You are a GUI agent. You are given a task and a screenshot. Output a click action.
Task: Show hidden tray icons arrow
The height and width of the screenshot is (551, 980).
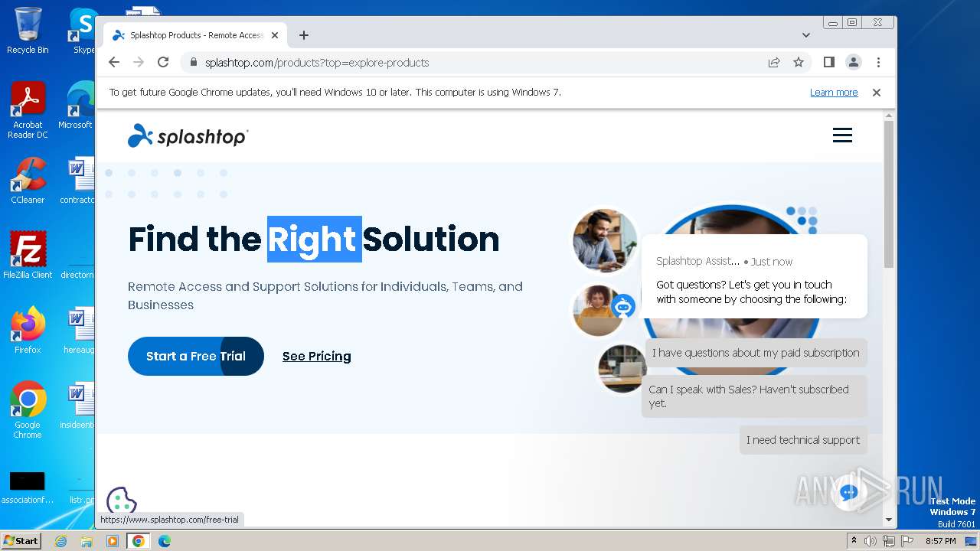click(854, 540)
